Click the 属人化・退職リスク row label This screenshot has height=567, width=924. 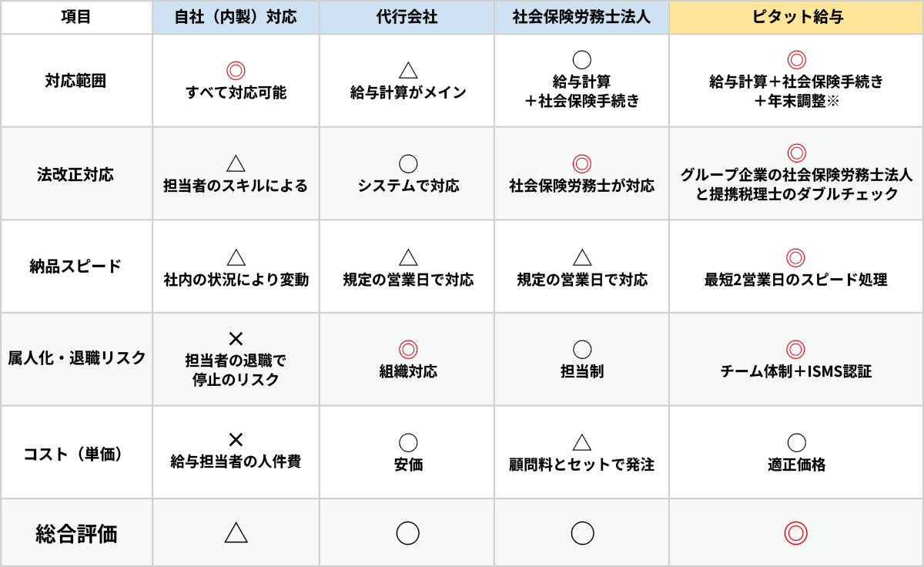[x=75, y=358]
